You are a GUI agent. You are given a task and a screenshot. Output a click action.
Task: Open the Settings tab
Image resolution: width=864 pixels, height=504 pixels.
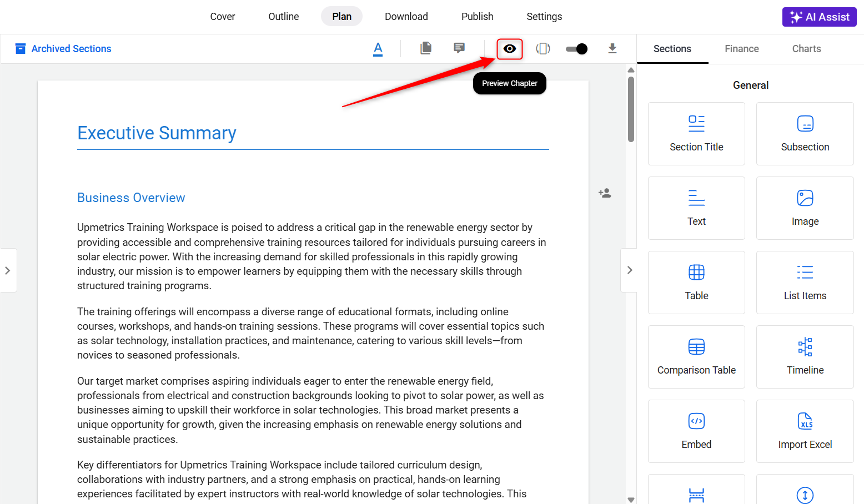(544, 17)
